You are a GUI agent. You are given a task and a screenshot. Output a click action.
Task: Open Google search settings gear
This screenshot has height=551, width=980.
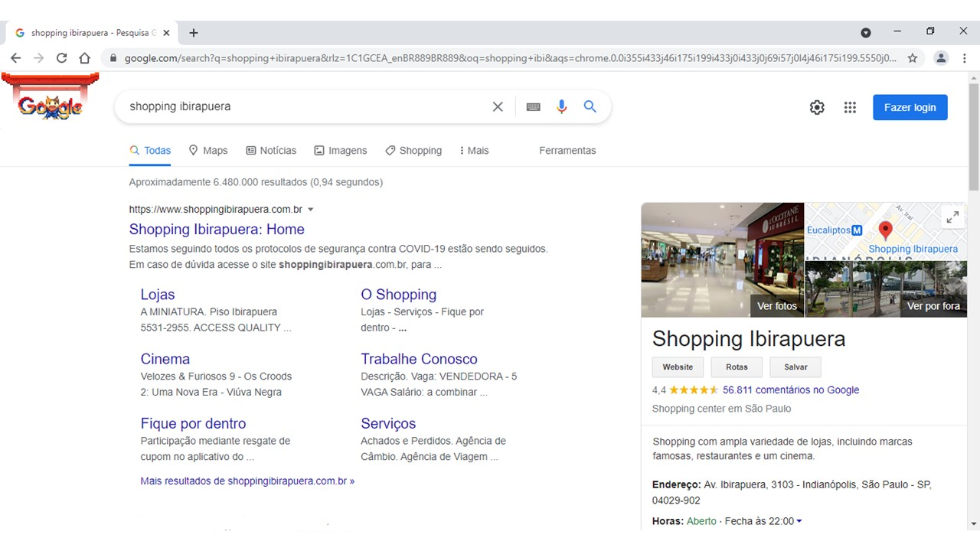coord(817,108)
